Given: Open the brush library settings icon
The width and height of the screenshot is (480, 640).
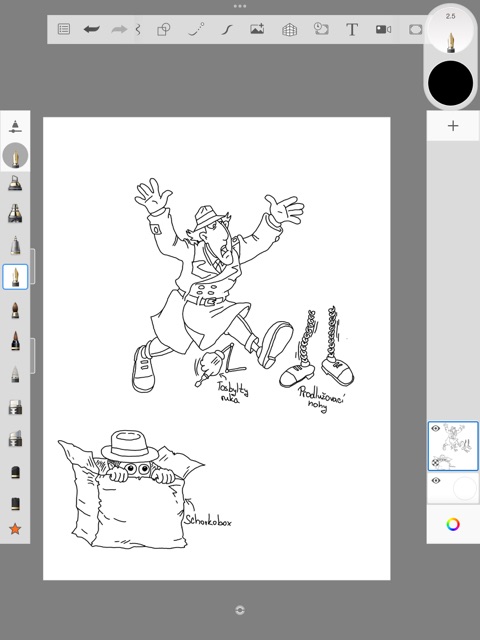Looking at the screenshot, I should [x=15, y=126].
